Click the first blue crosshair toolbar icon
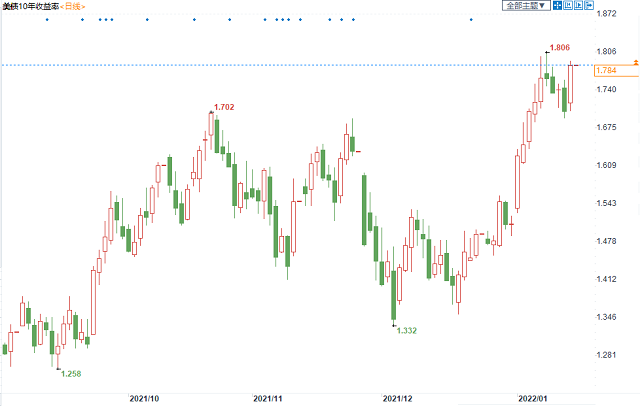The height and width of the screenshot is (406, 640). [x=557, y=6]
